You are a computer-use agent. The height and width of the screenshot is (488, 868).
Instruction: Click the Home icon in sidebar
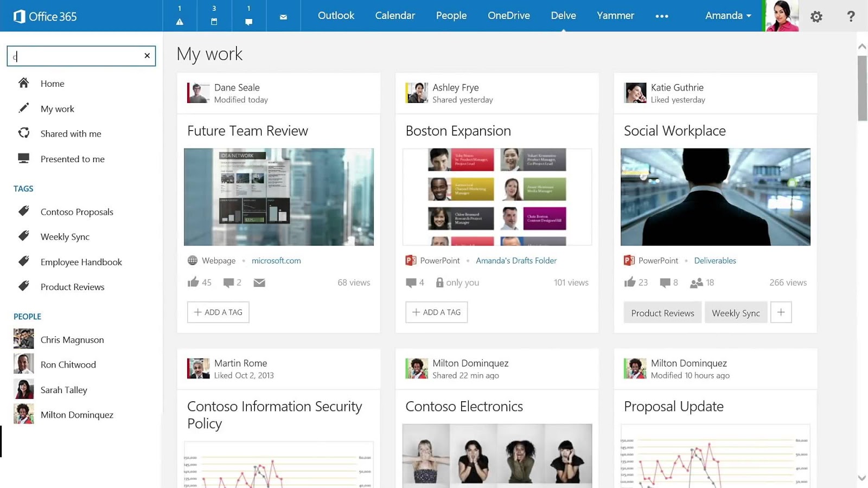point(23,83)
